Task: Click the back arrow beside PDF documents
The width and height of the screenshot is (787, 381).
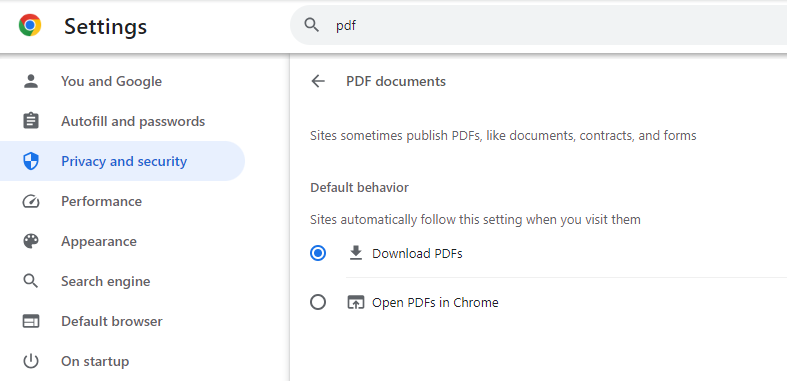Action: pyautogui.click(x=318, y=81)
